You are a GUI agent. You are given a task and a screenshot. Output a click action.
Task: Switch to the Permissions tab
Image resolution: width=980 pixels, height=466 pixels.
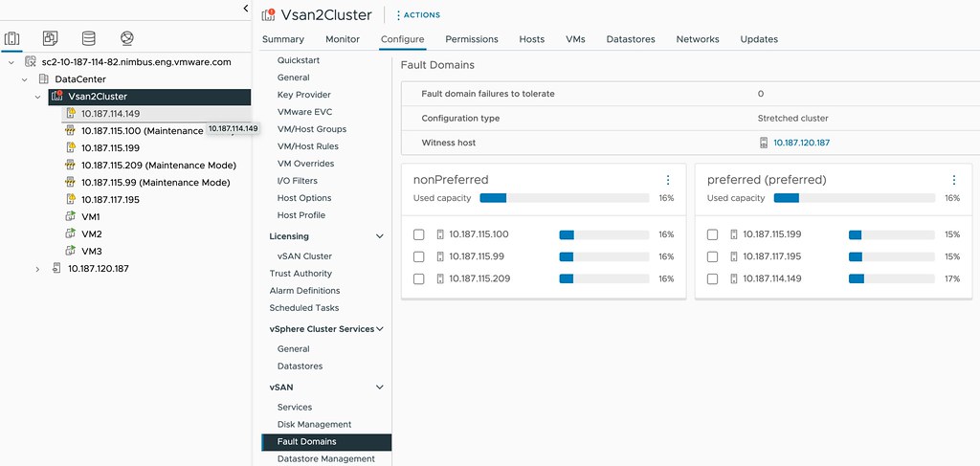pos(472,38)
